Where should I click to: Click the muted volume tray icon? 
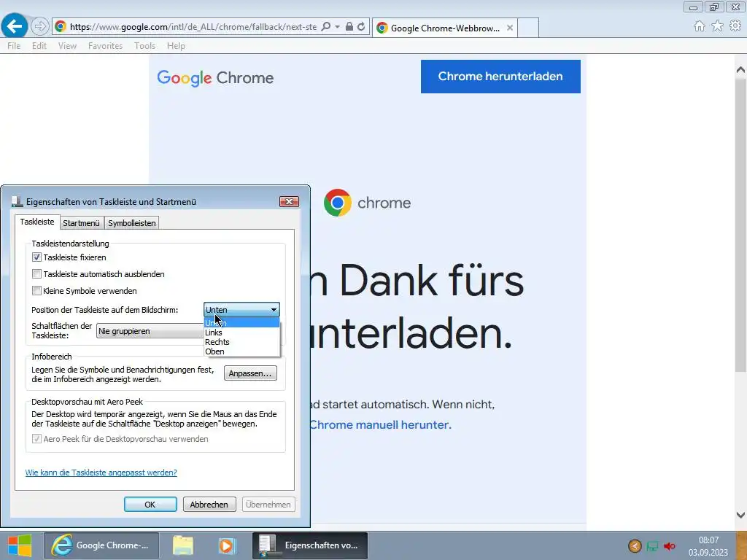coord(670,546)
